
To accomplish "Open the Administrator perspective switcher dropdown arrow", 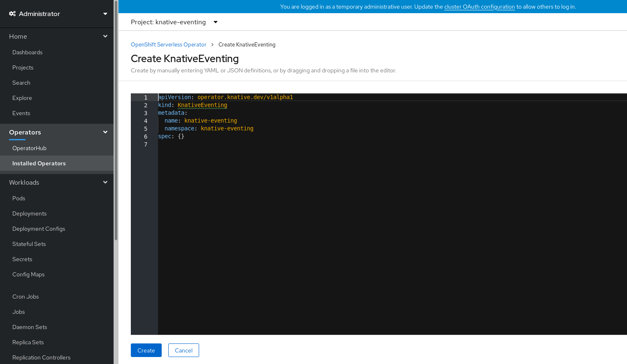I will [x=105, y=14].
